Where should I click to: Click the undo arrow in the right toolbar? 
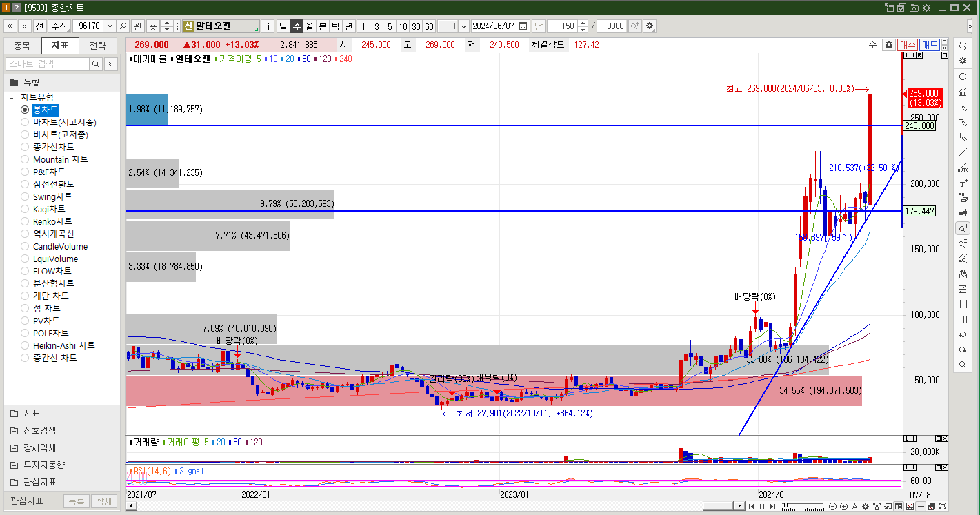tap(963, 334)
